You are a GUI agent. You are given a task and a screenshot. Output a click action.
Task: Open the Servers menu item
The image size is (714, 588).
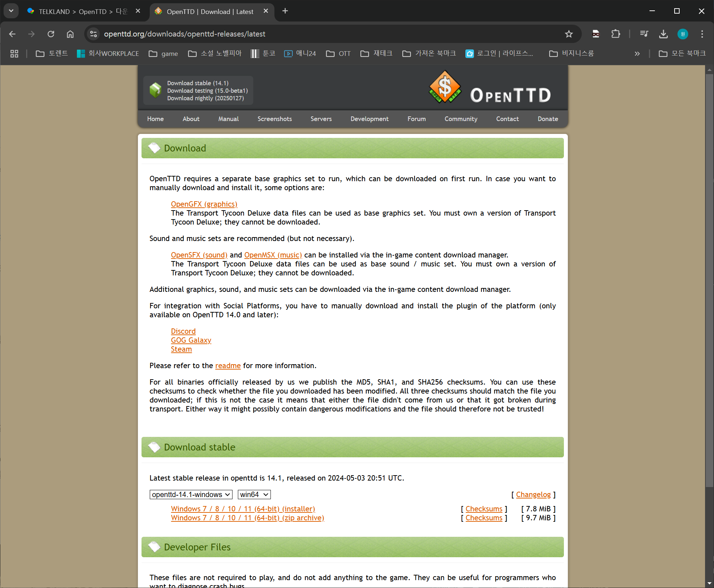(x=321, y=119)
